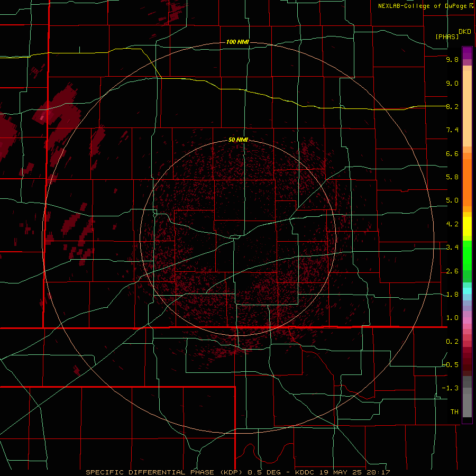Click the TH label on the scale
This screenshot has width=476, height=476.
tap(454, 412)
